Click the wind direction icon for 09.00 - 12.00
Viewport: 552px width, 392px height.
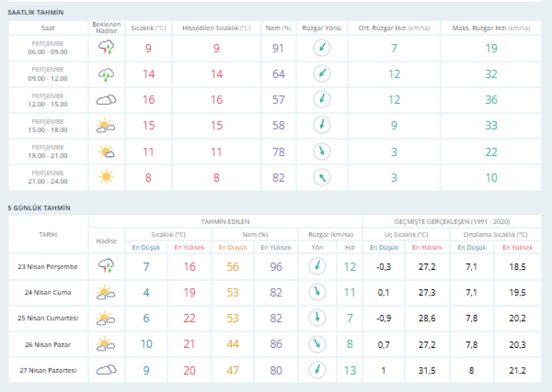click(322, 74)
